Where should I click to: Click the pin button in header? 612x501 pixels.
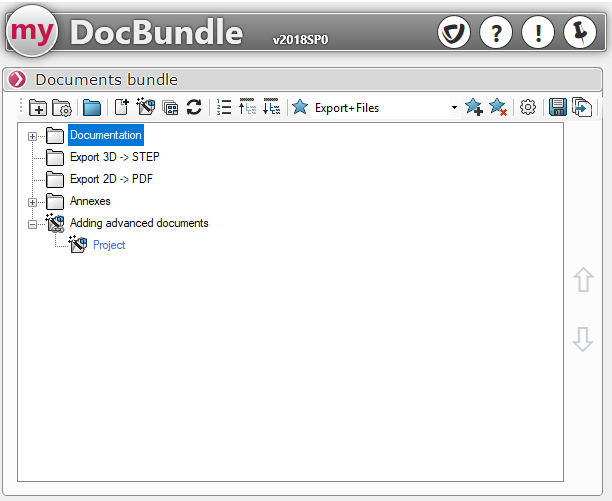580,33
